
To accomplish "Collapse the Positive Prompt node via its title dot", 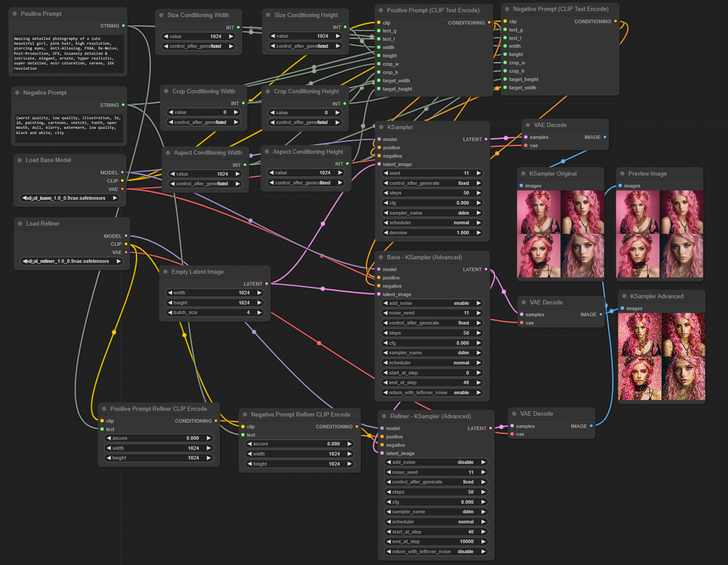I will tap(15, 14).
